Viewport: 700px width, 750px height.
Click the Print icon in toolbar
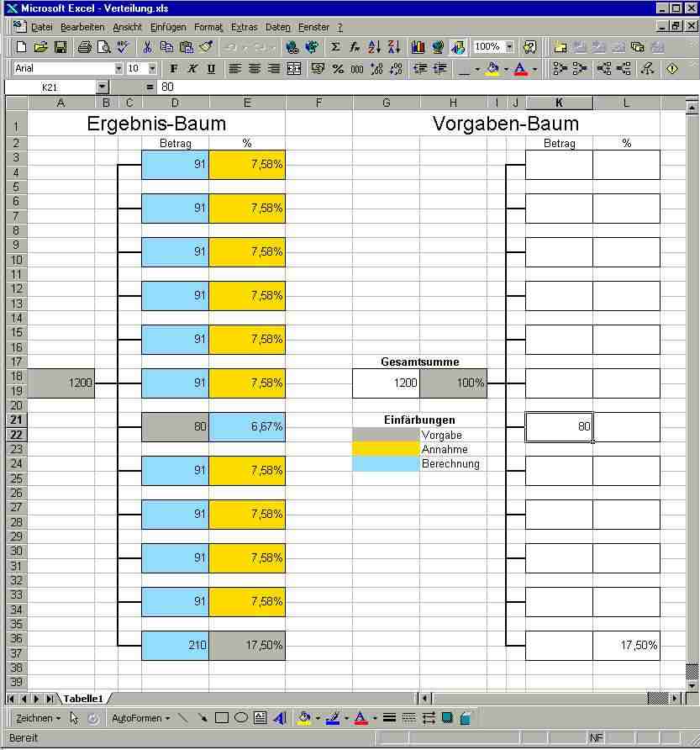coord(84,47)
